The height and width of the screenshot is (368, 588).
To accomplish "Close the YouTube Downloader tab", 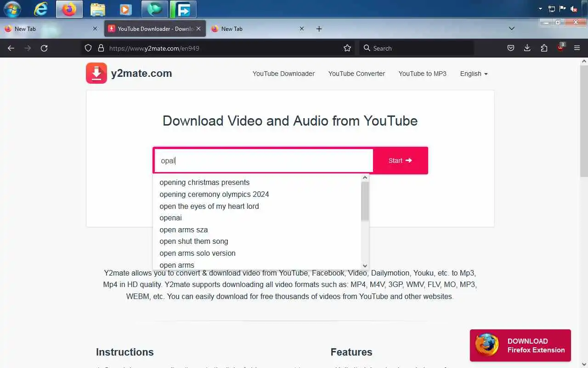I will (x=198, y=29).
